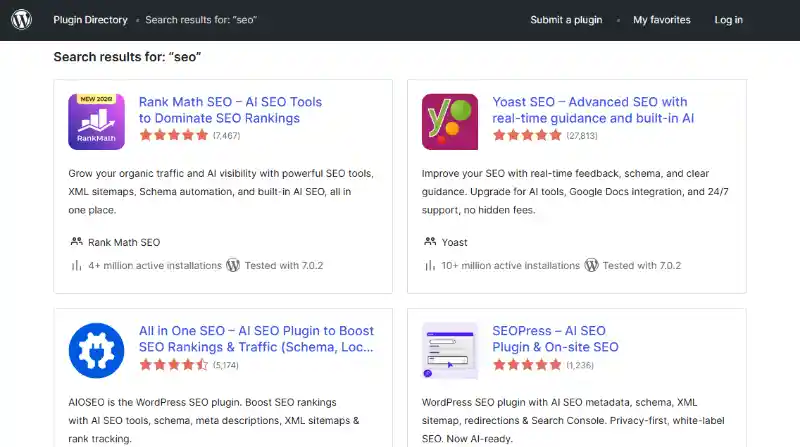Open Yoast SEO plugin icon
The width and height of the screenshot is (800, 447).
(x=449, y=121)
